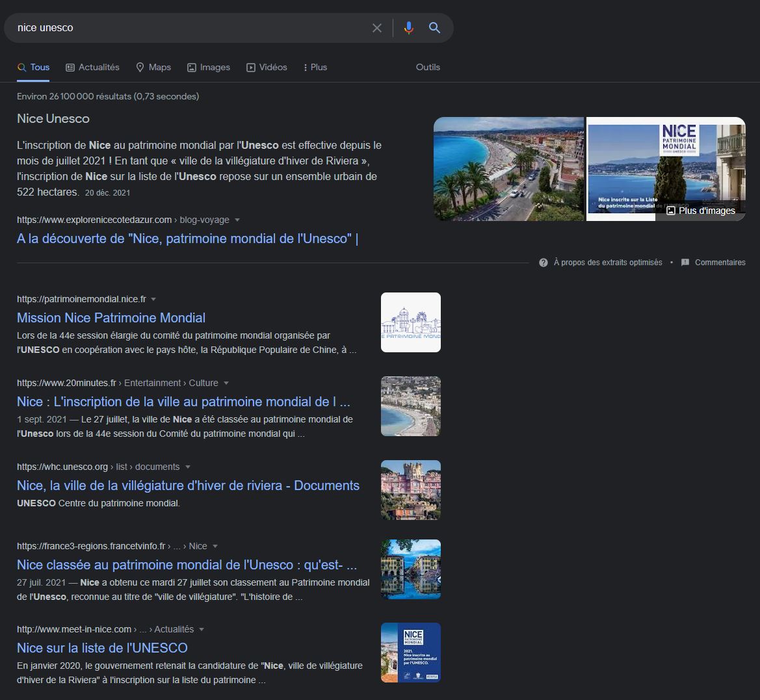Click the https://whc.unesco.org URL text
760x700 pixels.
click(x=62, y=467)
